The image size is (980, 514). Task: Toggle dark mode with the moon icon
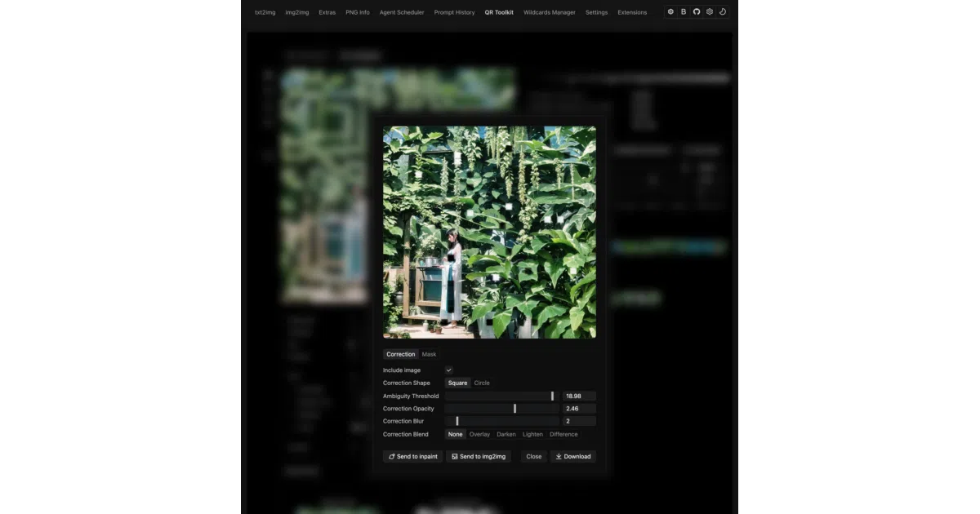click(723, 12)
